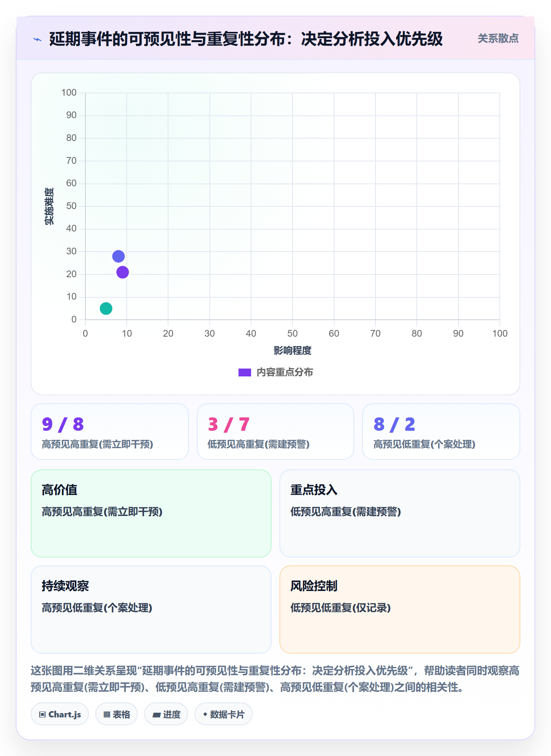Click 低预见低重复(仅记录) in 风险控制 card
The width and height of the screenshot is (551, 756).
point(340,608)
